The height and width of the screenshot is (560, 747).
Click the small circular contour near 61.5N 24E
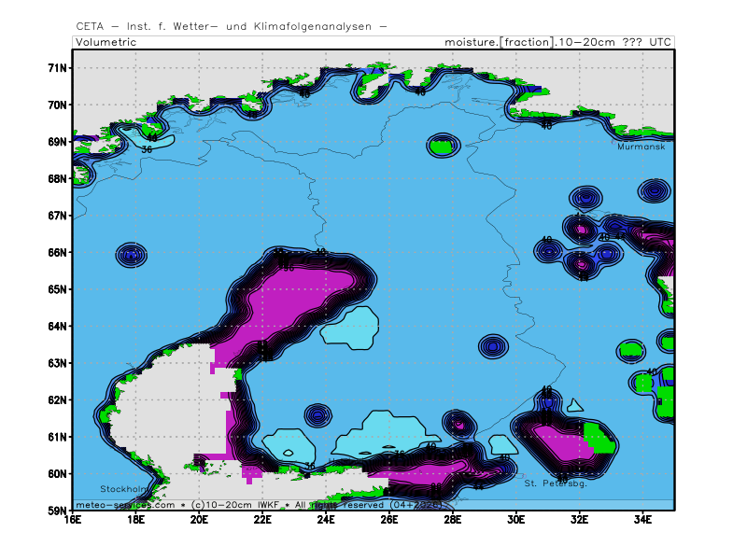[x=318, y=414]
